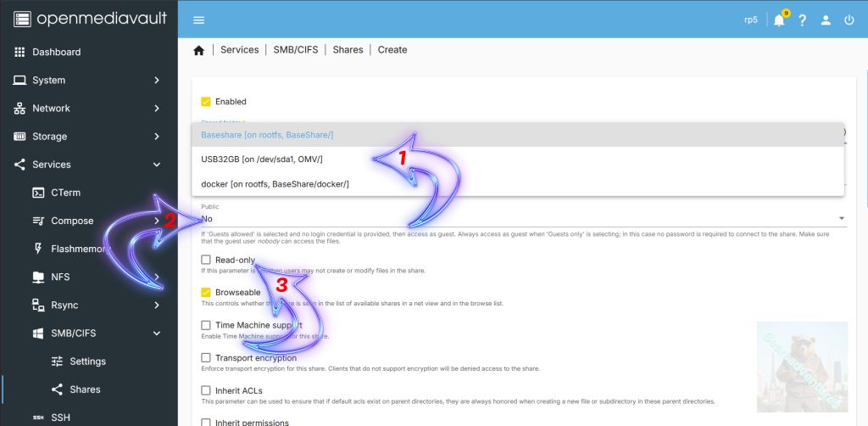This screenshot has height=426, width=868.
Task: Click the hamburger menu icon in top bar
Action: coord(198,20)
